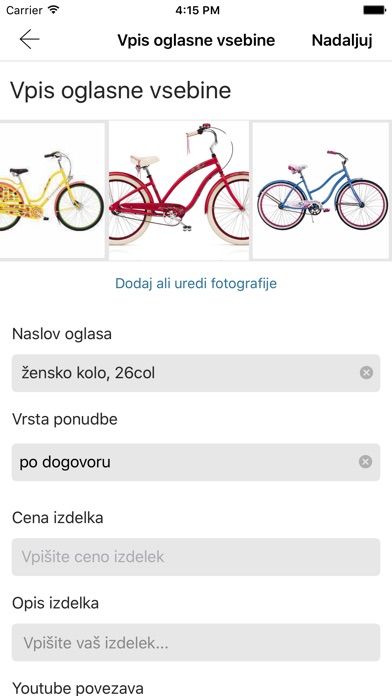The image size is (392, 696).
Task: Continue with the Nadaljuj button
Action: point(342,40)
